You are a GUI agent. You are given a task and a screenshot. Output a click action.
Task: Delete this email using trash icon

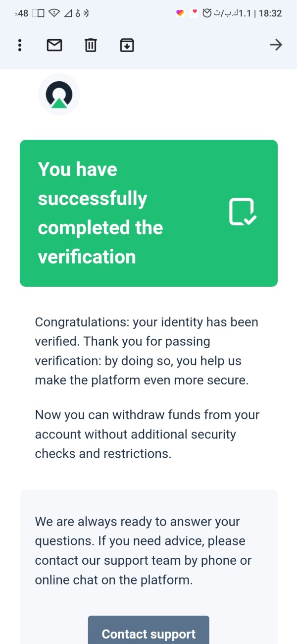91,46
